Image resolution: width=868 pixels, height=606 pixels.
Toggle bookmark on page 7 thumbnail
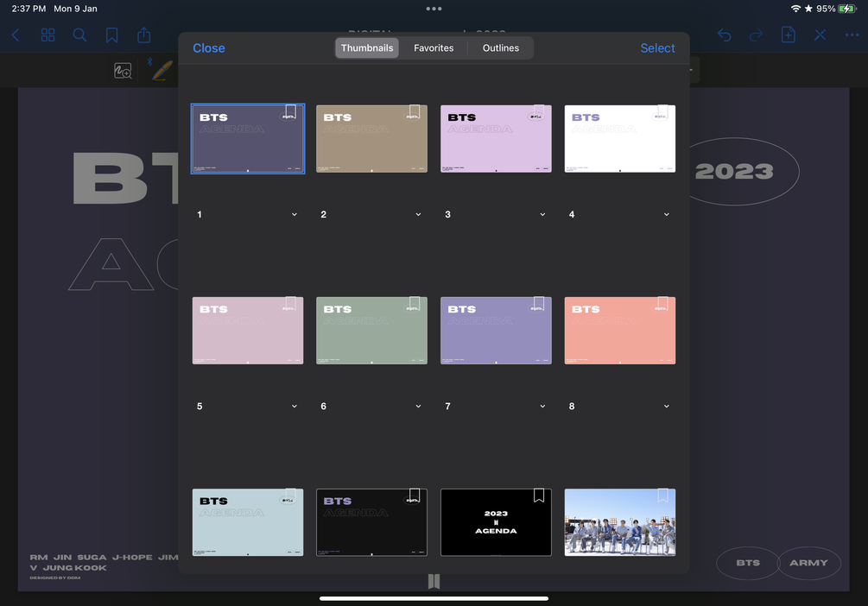click(539, 303)
